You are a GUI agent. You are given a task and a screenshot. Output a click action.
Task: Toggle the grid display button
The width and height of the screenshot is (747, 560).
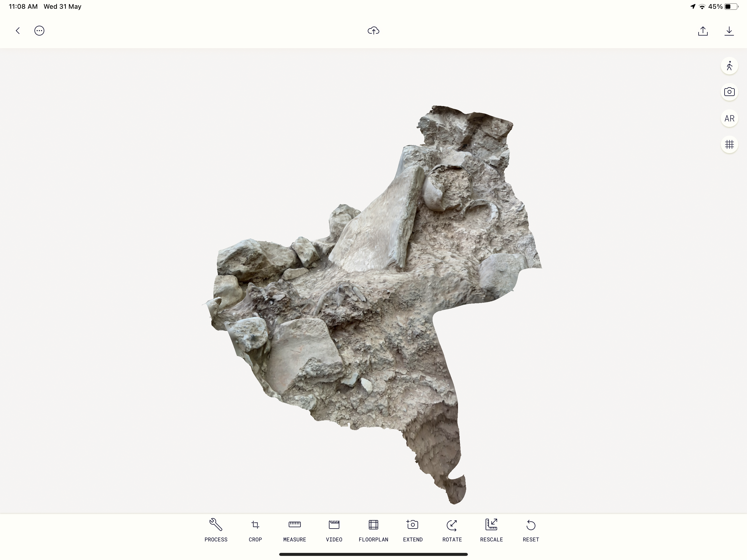[729, 145]
